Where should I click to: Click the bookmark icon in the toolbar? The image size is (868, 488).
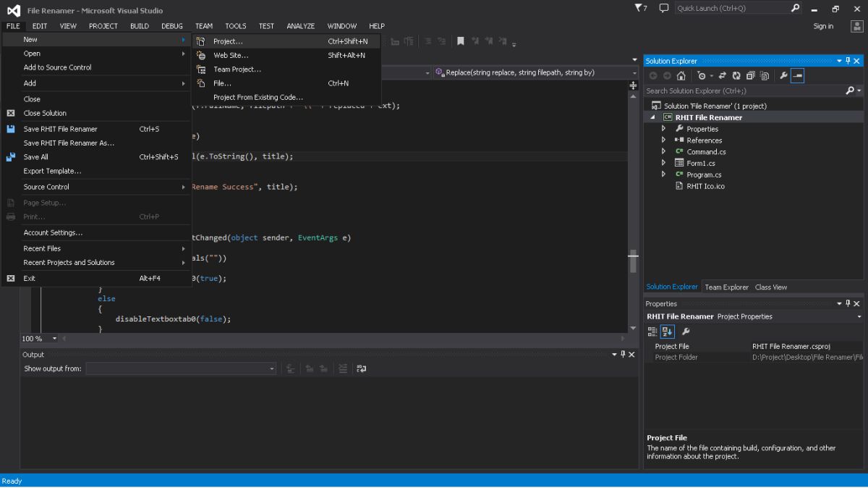click(460, 42)
